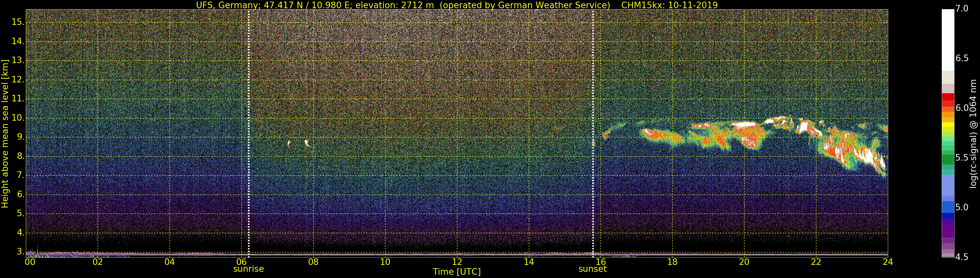Click the "16" time axis tick label
Image resolution: width=980 pixels, height=278 pixels.
pos(600,262)
